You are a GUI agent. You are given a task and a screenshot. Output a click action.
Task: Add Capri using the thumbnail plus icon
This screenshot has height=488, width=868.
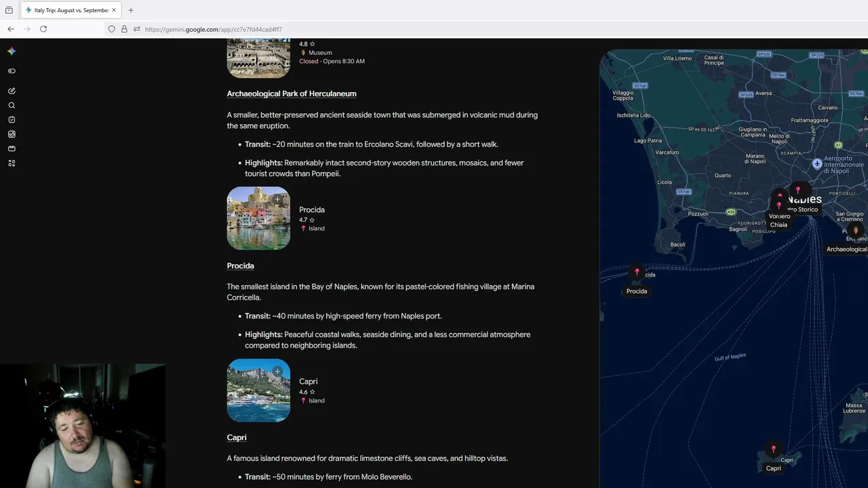coord(277,371)
